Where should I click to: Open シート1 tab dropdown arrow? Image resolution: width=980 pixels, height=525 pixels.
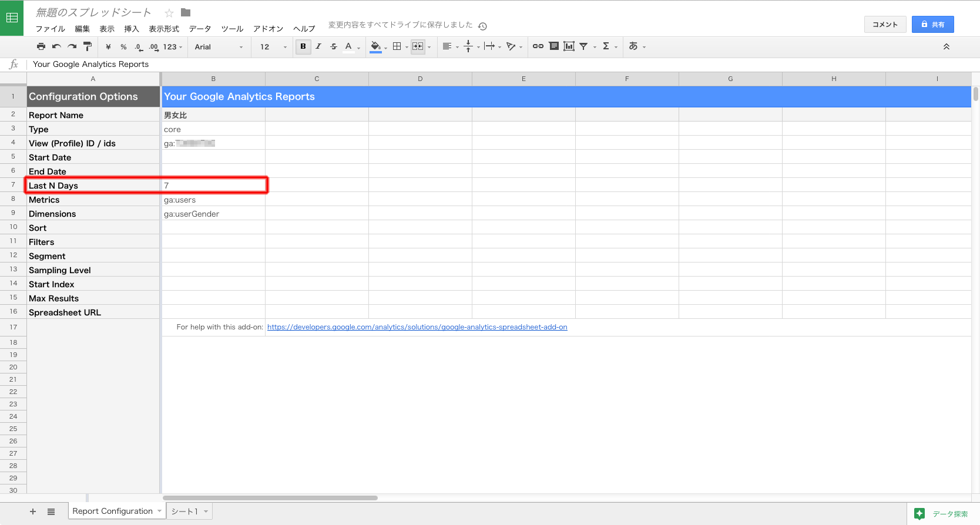(206, 511)
